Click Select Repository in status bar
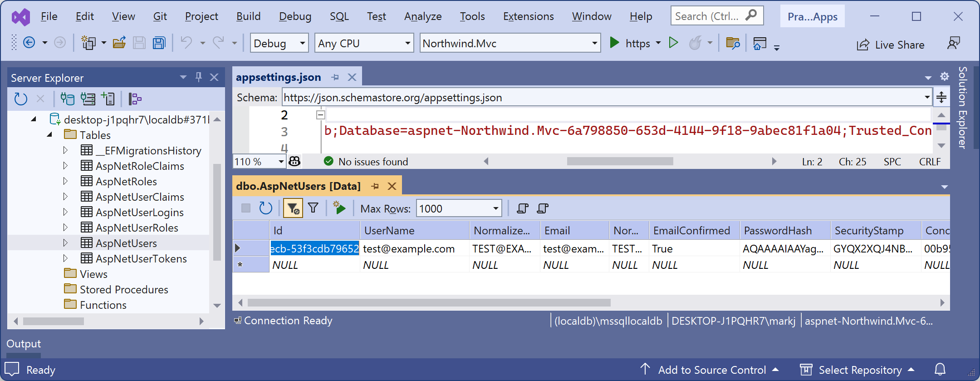This screenshot has height=381, width=980. coord(857,370)
